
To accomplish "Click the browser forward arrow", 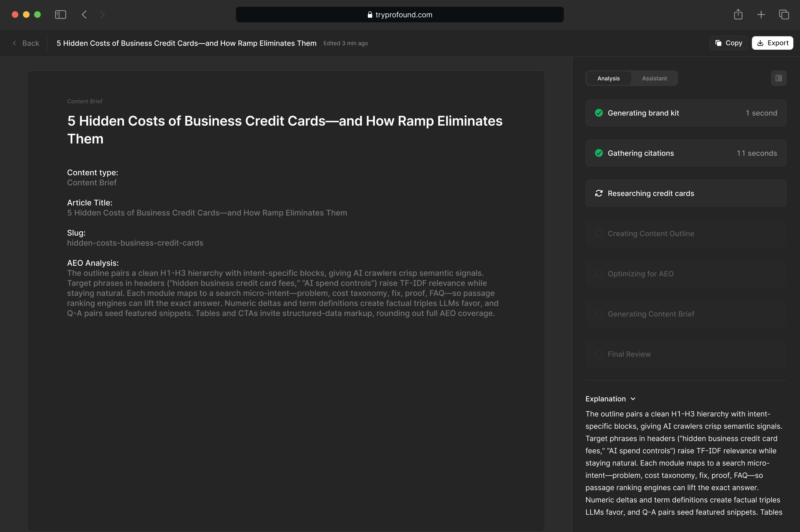I will click(102, 15).
